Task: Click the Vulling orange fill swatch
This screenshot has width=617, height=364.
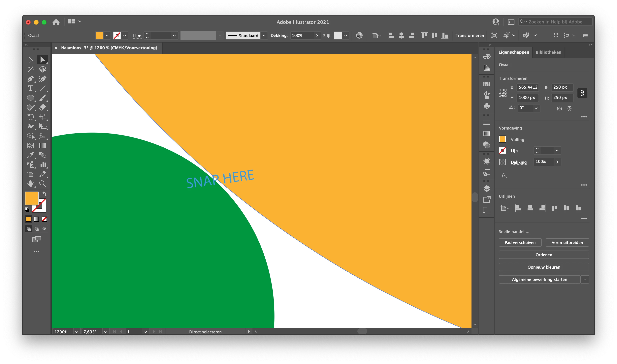Action: (502, 139)
